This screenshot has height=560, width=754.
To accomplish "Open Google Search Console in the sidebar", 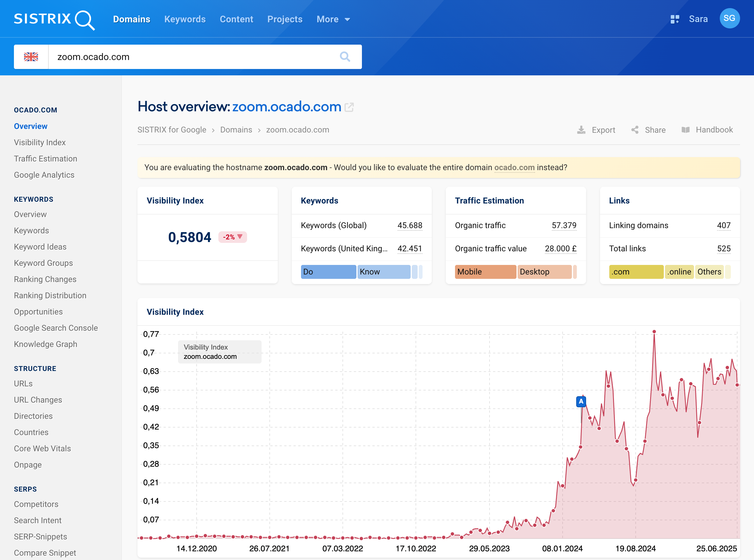I will point(56,328).
